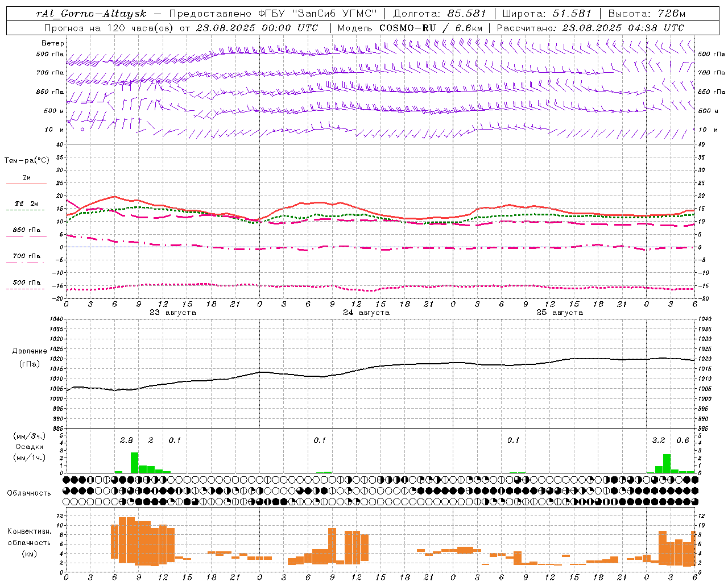Click the Конвективн. label of convective panel
The image size is (728, 582).
[x=29, y=531]
